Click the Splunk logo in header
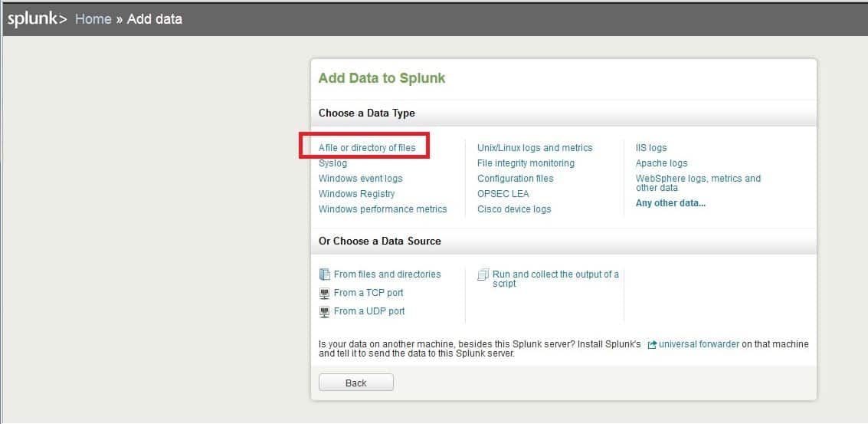Viewport: 868px width, 424px height. coord(38,19)
